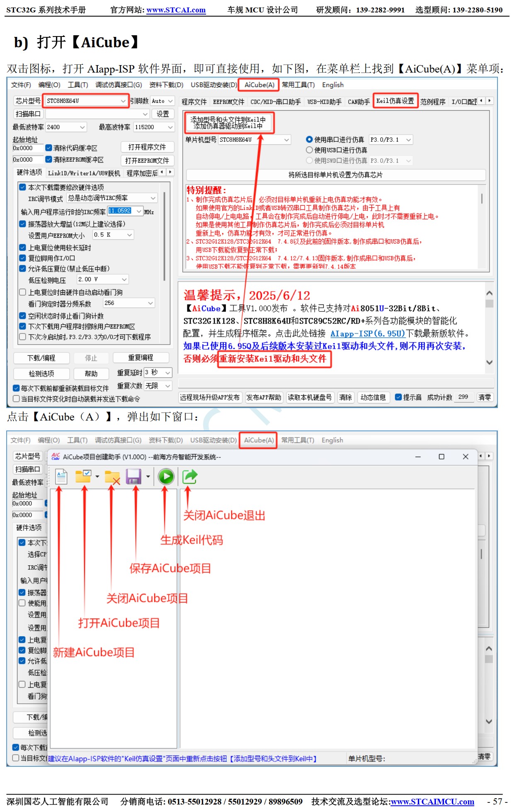512x812 pixels.
Task: Open 最低波特率 dropdown showing 2400
Action: tap(66, 127)
